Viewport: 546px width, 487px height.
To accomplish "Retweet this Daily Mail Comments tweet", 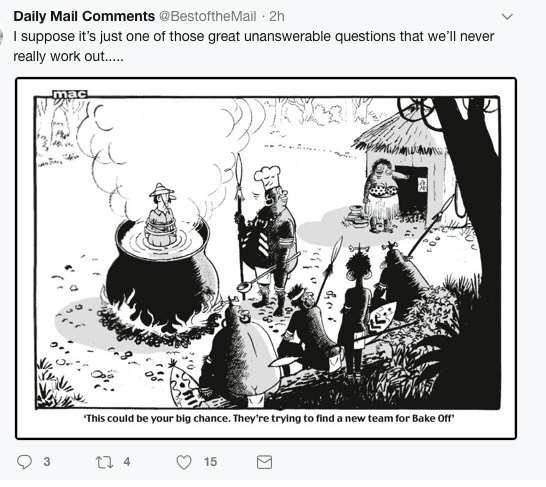I will [x=104, y=462].
